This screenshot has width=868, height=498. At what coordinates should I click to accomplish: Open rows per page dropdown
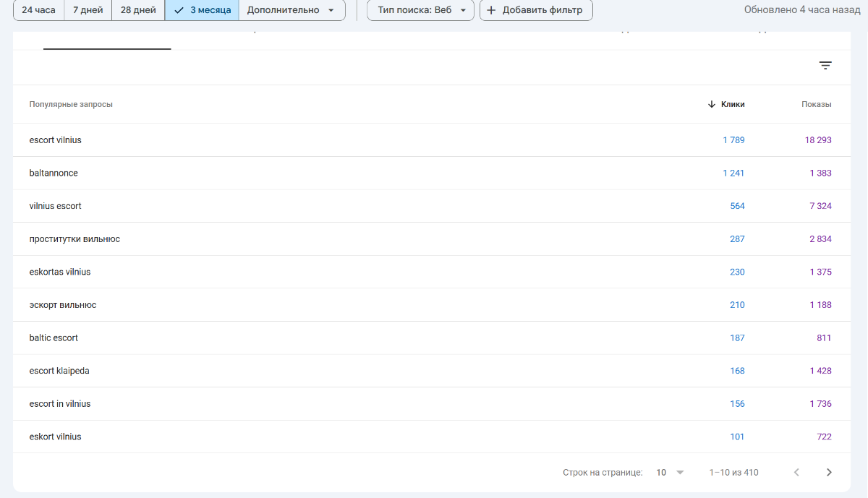pyautogui.click(x=670, y=473)
